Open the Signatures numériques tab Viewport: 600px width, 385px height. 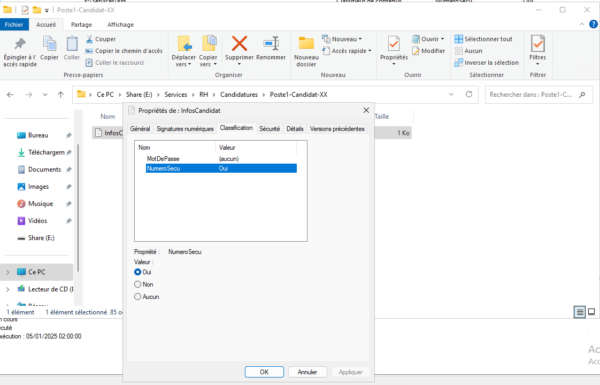[x=185, y=129]
